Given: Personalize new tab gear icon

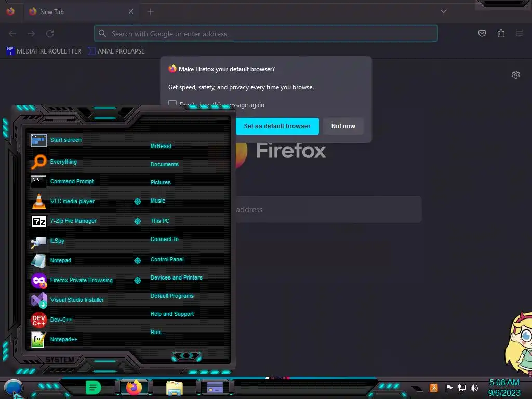Looking at the screenshot, I should point(516,75).
